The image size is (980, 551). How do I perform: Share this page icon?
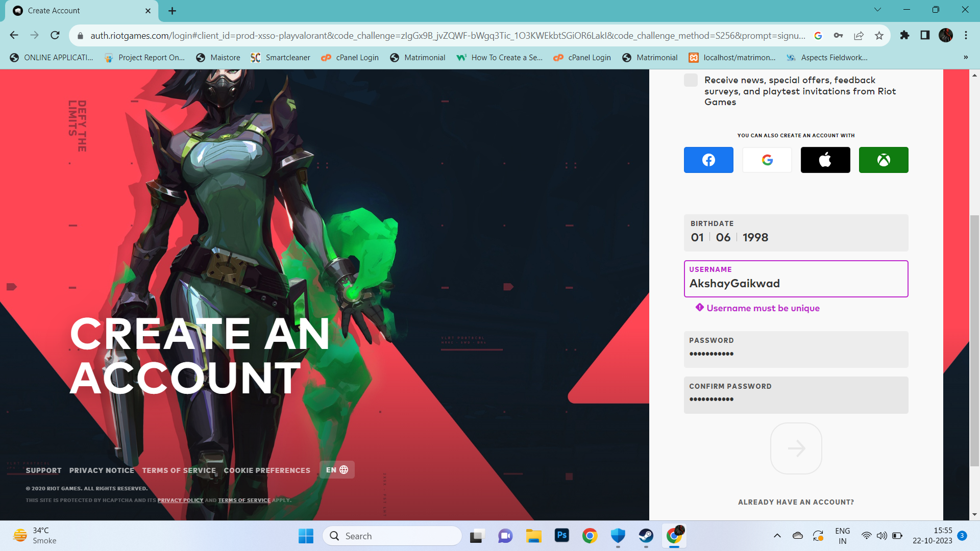859,35
